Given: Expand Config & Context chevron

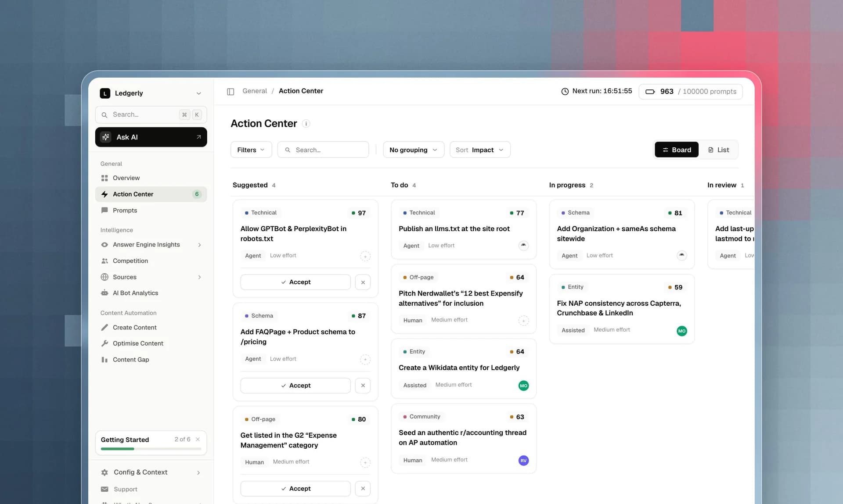Looking at the screenshot, I should tap(198, 473).
